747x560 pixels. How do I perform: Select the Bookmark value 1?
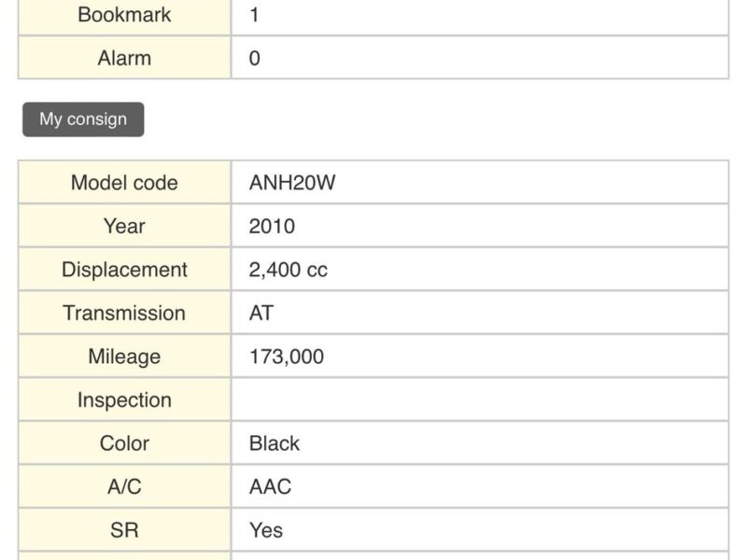[255, 15]
